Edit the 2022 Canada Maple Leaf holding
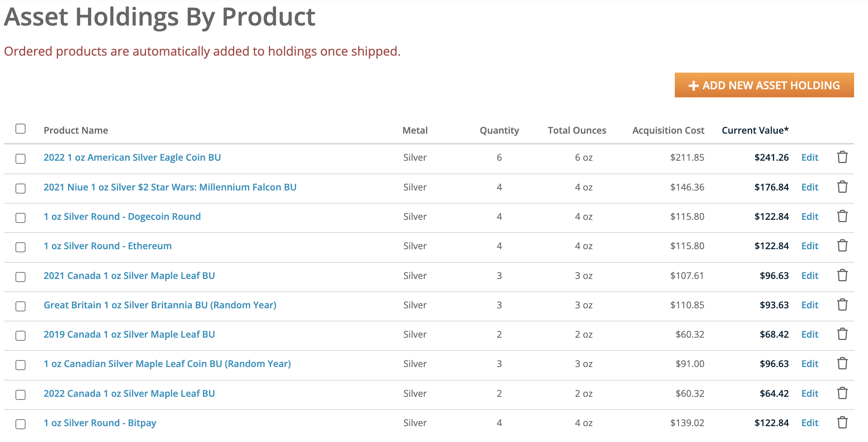The width and height of the screenshot is (868, 442). (x=810, y=393)
